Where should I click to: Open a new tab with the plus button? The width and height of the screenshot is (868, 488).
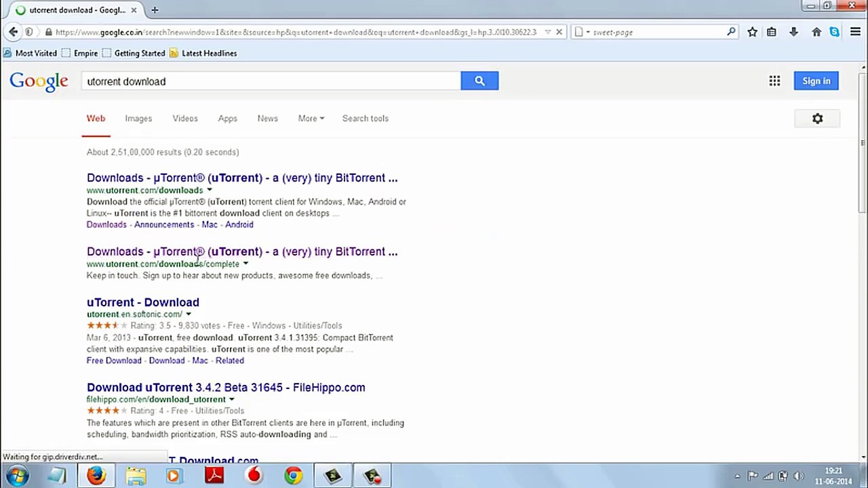155,10
